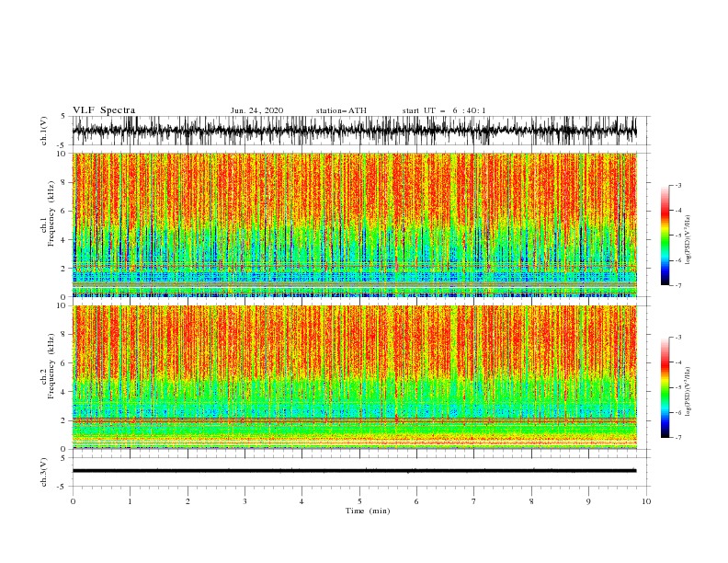Viewport: 728px width, 563px height.
Task: Click the "2" kHz tick of ch.1 frequency axis
Action: (x=64, y=268)
